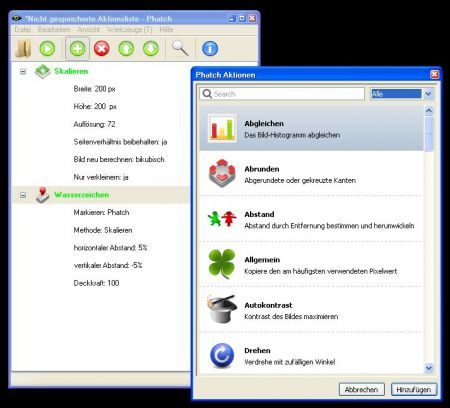Click 'Kontrast des Bildes maximieren' description

291,316
